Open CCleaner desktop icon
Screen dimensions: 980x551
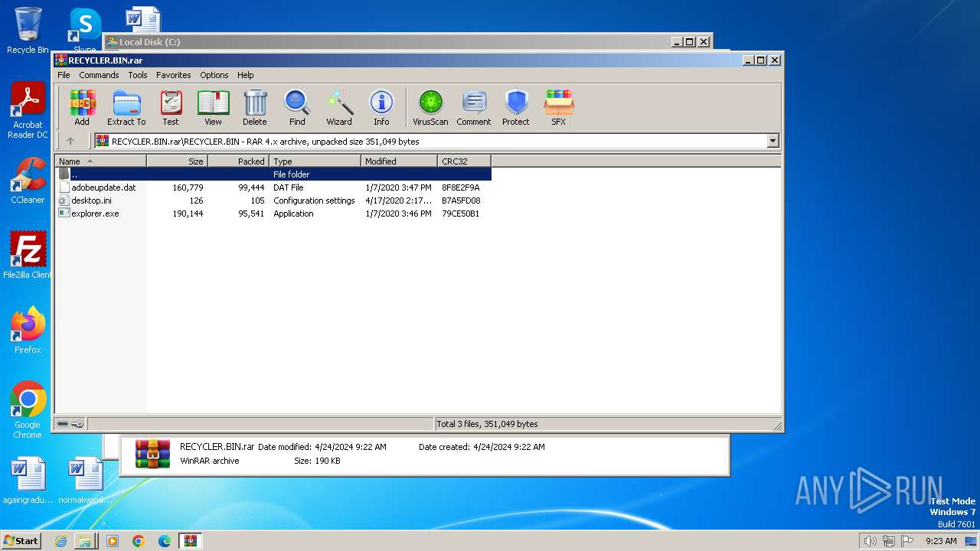click(28, 181)
